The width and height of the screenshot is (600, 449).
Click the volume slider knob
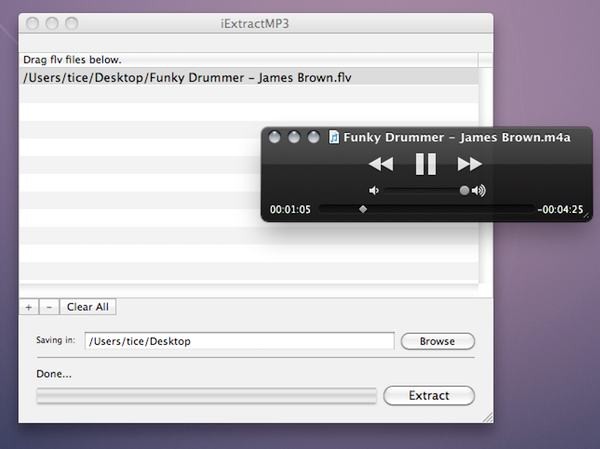pyautogui.click(x=464, y=190)
